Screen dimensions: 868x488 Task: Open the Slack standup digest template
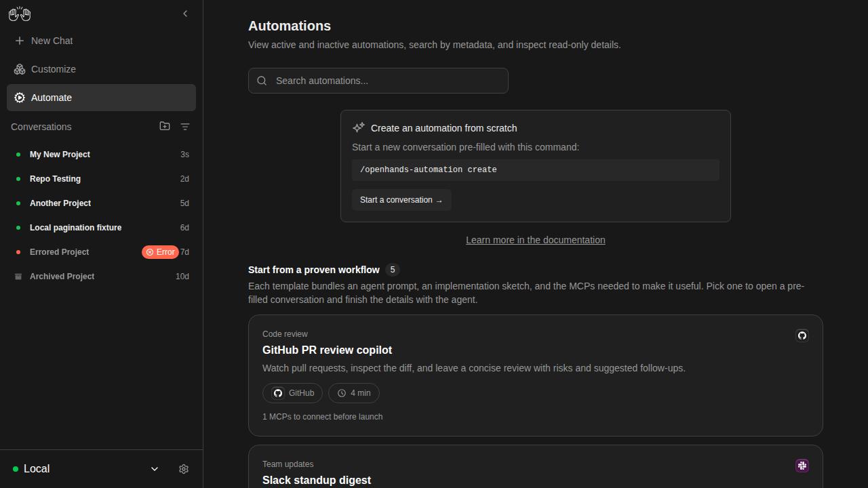(536, 466)
